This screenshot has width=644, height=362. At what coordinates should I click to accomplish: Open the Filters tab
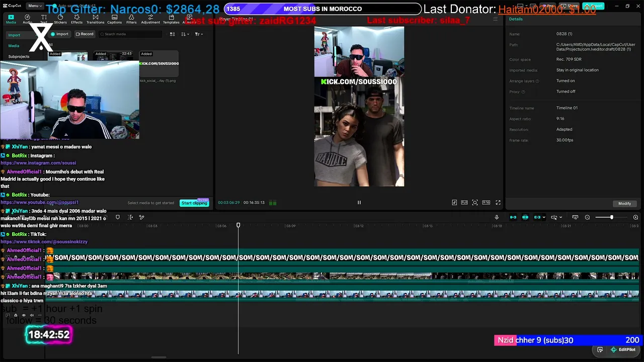pyautogui.click(x=131, y=19)
